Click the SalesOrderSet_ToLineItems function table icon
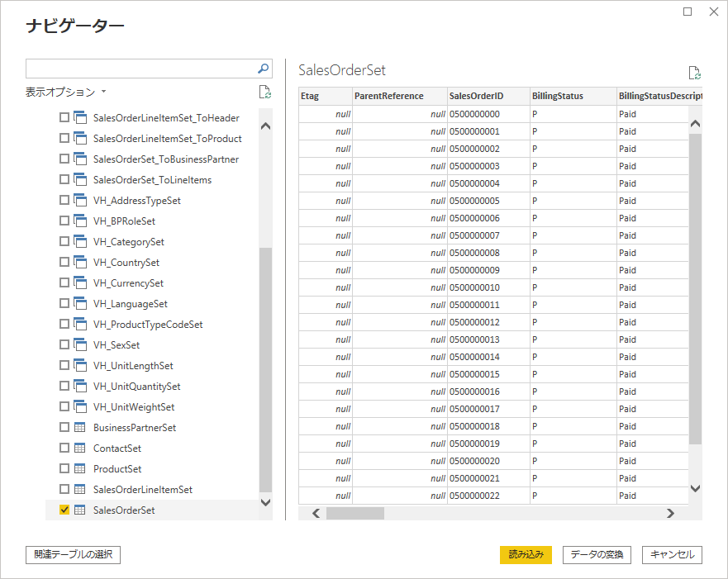 pyautogui.click(x=80, y=179)
